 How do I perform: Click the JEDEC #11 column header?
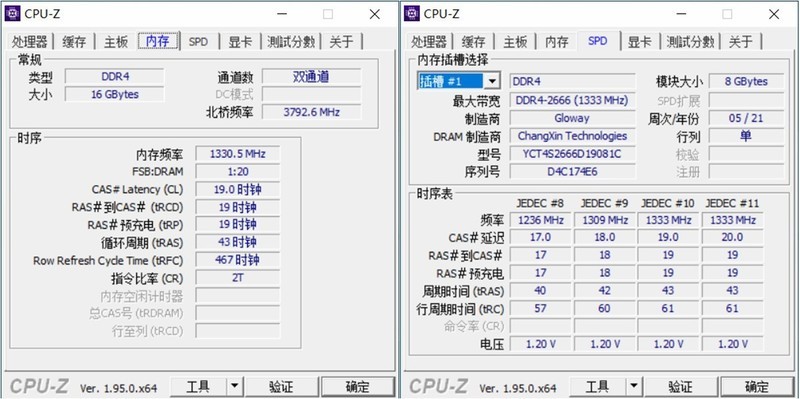pos(732,204)
